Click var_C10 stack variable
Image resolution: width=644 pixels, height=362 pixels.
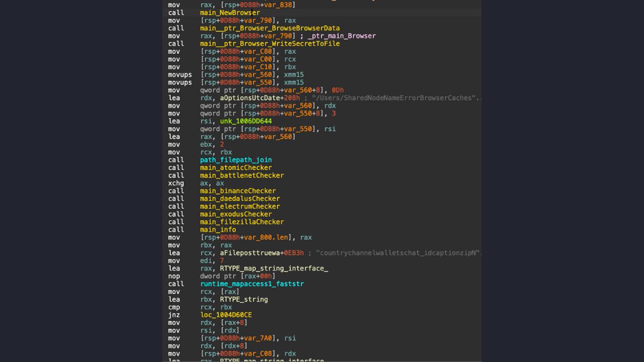click(258, 67)
